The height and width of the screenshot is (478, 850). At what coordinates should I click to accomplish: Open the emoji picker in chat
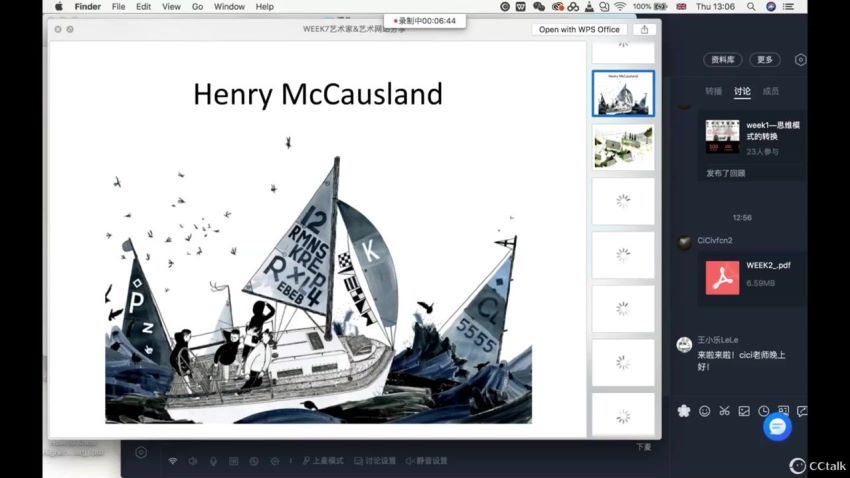704,411
